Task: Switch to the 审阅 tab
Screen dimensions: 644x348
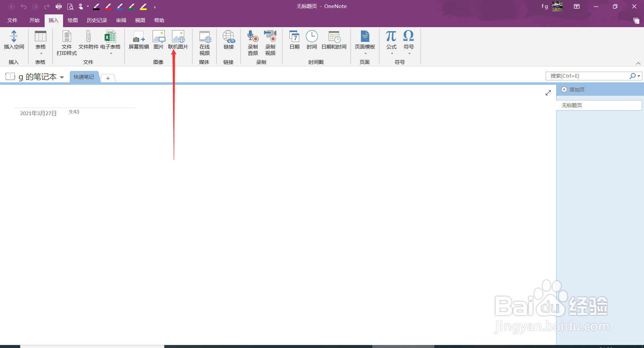Action: pos(121,20)
